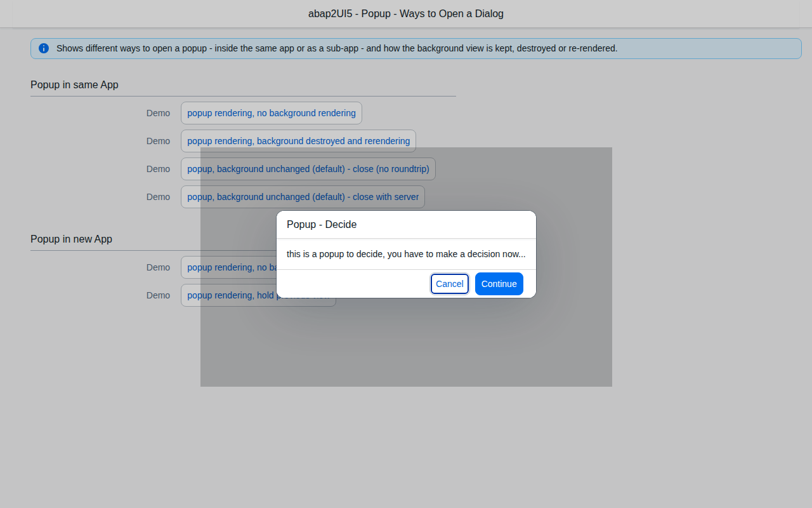The height and width of the screenshot is (508, 812).
Task: Open 'close with server' popup demo
Action: point(303,197)
